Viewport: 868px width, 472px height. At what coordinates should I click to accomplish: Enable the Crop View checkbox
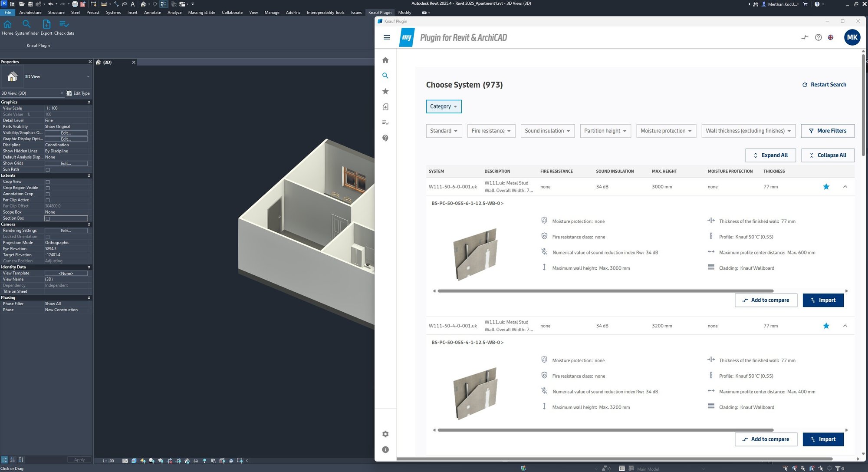pos(48,182)
